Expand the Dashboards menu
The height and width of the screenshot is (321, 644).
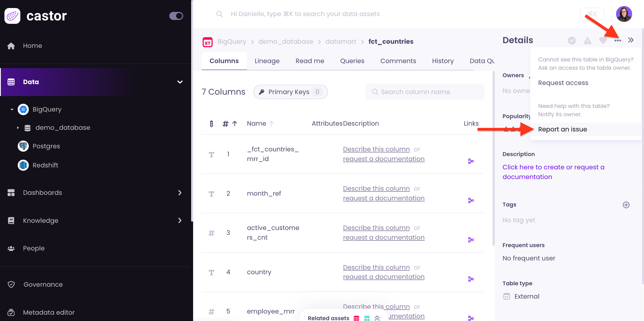(180, 193)
